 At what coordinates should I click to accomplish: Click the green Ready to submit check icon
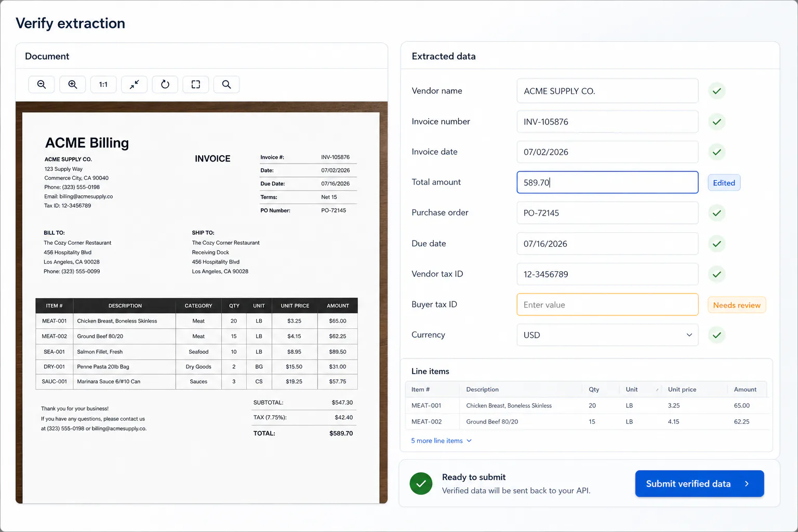pos(421,484)
